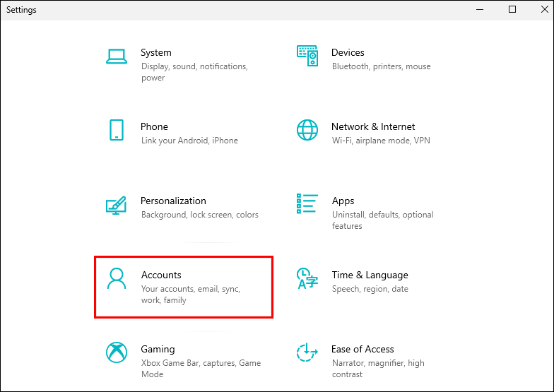Screen dimensions: 554x392
Task: Click the Time & Language icon
Action: [307, 278]
